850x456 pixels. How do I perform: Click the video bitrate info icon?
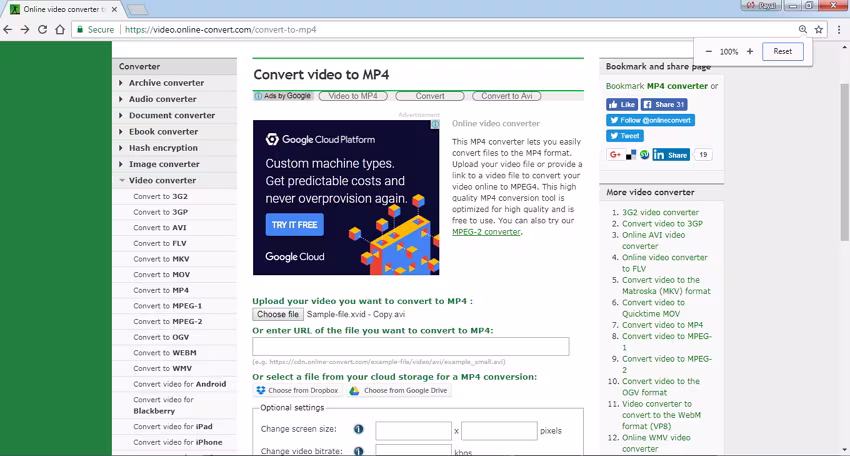tap(358, 451)
